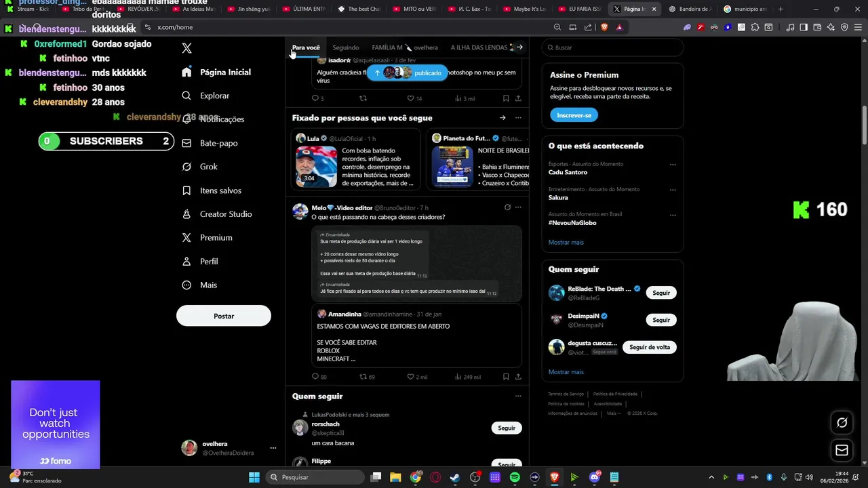Screen dimensions: 868x488
Task: Open Brave extensions puzzle icon
Action: point(755,27)
